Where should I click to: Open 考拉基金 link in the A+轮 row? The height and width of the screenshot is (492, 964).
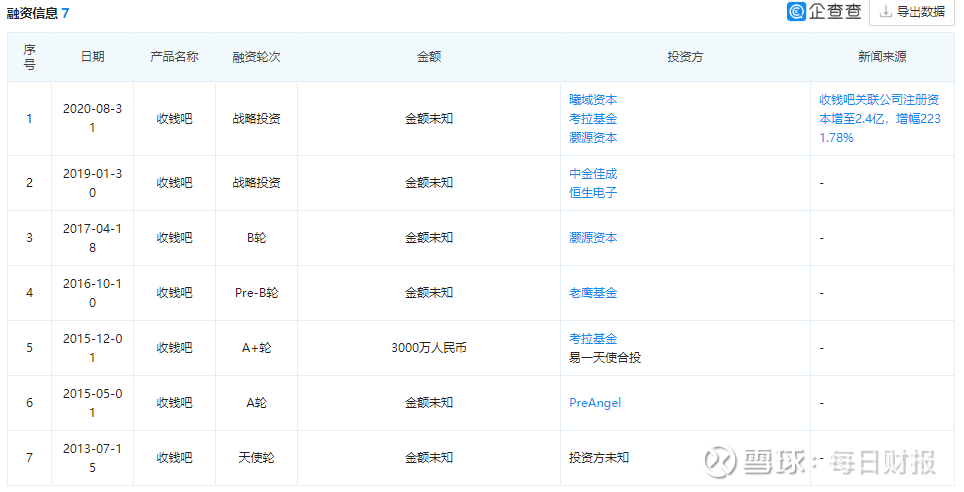(x=593, y=338)
